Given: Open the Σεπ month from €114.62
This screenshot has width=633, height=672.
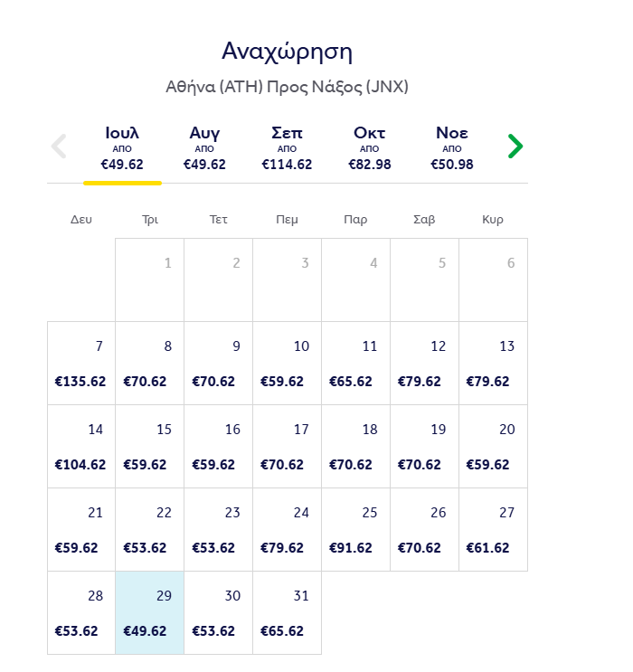Looking at the screenshot, I should [287, 148].
